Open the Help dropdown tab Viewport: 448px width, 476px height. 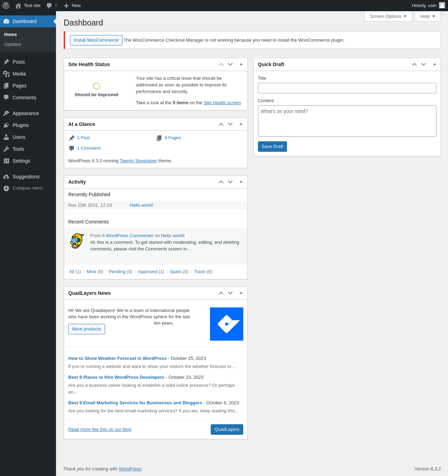pos(427,16)
